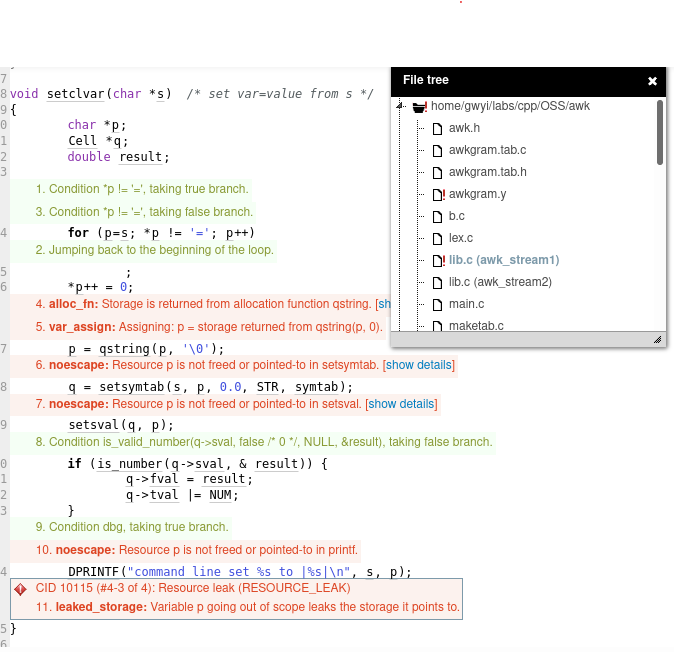Click the setclvar function name
The height and width of the screenshot is (652, 674).
point(76,94)
